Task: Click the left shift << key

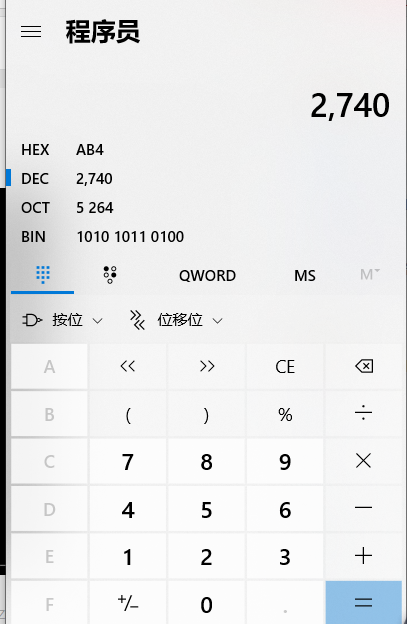Action: pos(128,367)
